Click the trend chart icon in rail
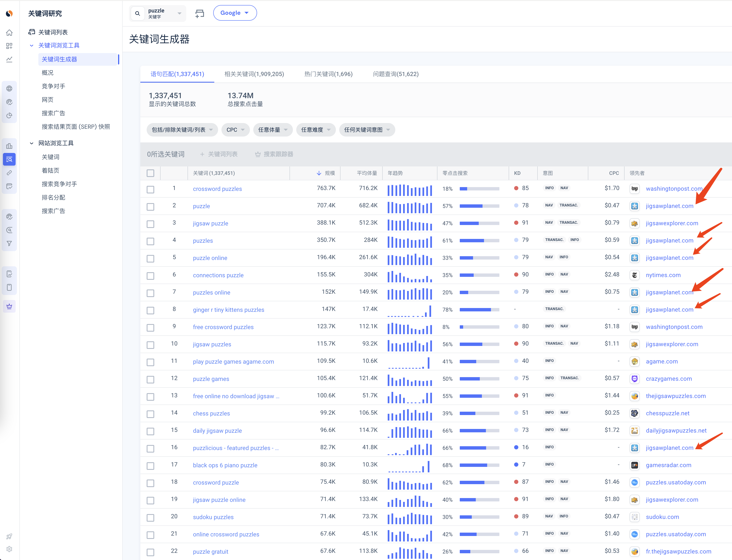The image size is (732, 560). click(9, 59)
